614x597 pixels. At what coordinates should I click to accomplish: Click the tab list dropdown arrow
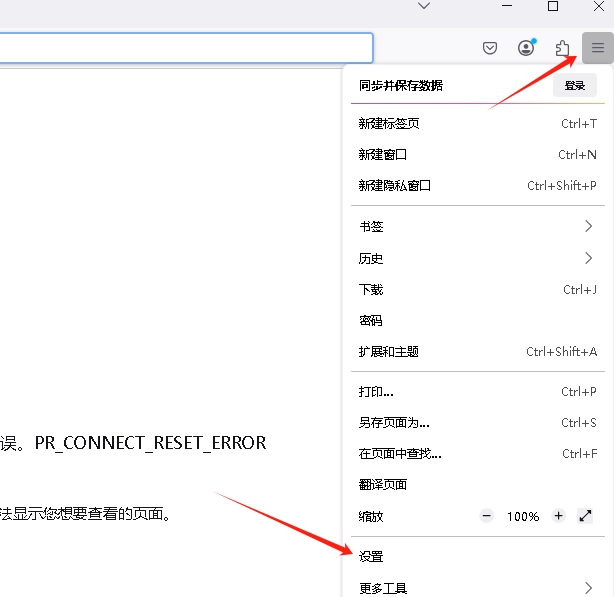coord(424,6)
